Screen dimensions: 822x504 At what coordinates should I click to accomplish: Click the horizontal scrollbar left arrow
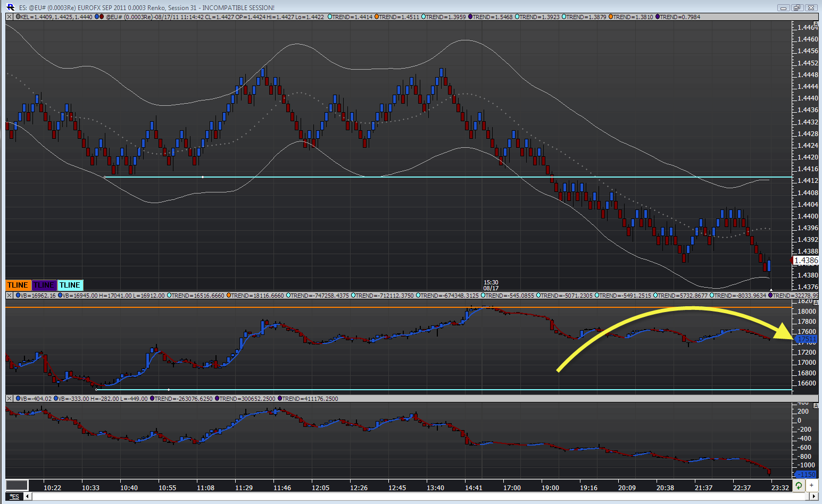click(28, 497)
